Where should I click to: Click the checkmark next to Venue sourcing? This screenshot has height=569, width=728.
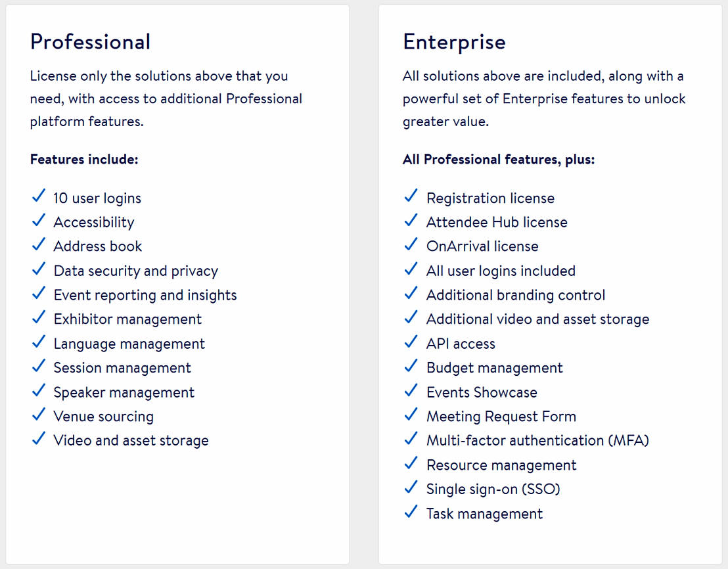38,415
